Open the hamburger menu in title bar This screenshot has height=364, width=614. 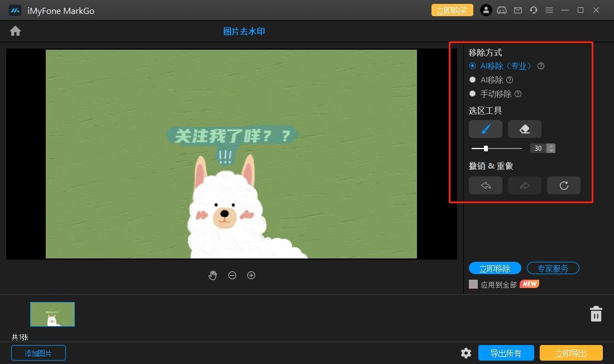click(x=549, y=10)
